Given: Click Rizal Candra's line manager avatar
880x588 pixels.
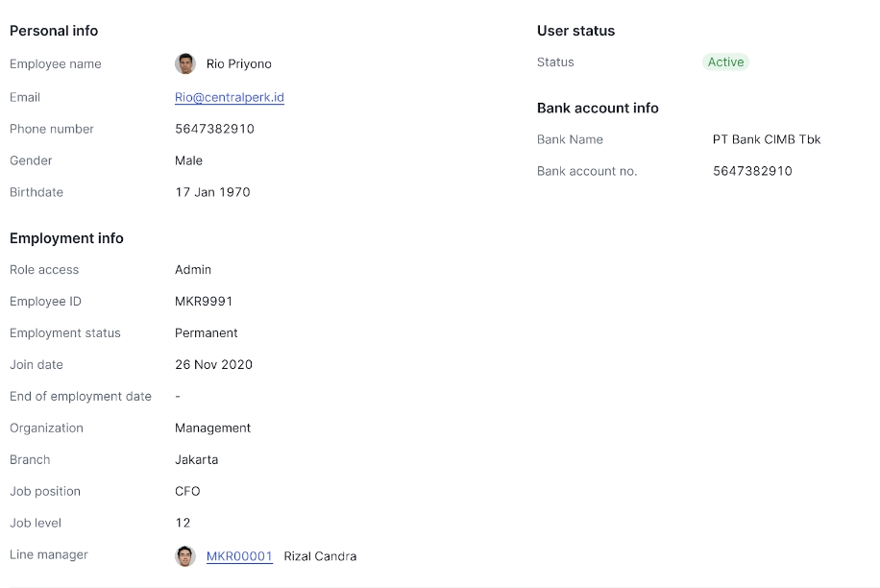Looking at the screenshot, I should pos(185,555).
